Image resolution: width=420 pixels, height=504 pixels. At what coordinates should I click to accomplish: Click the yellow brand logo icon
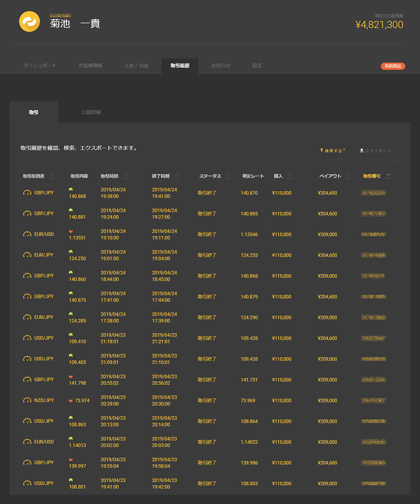tap(29, 21)
